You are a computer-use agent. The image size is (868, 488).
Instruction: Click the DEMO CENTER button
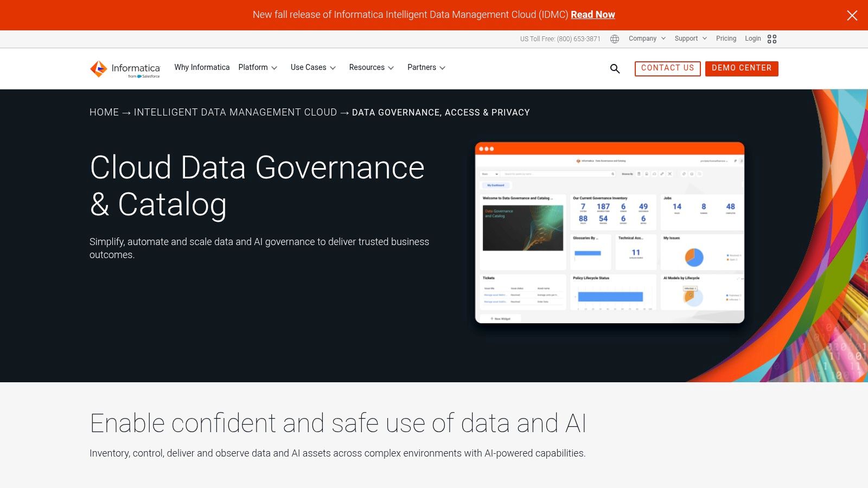(x=742, y=68)
